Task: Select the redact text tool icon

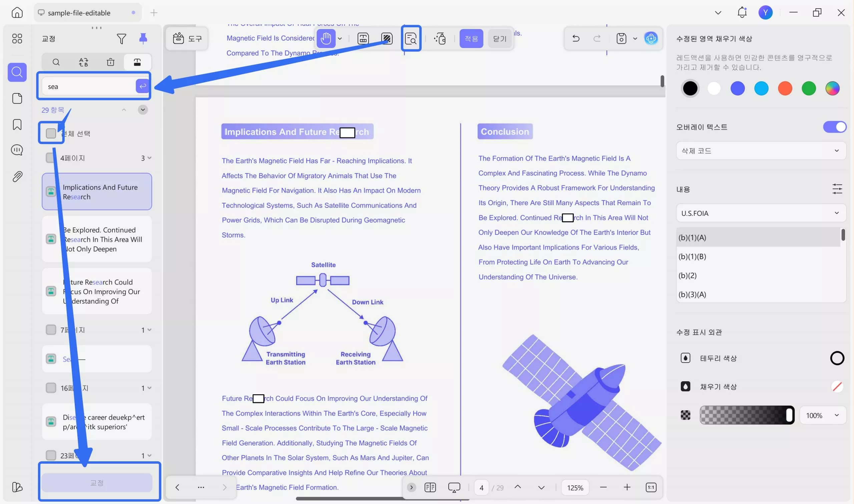Action: point(363,38)
